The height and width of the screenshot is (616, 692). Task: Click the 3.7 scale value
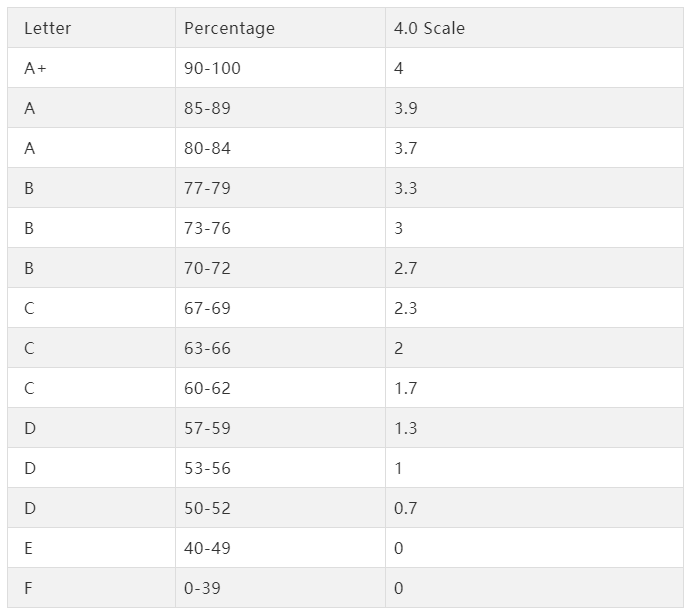coord(406,148)
